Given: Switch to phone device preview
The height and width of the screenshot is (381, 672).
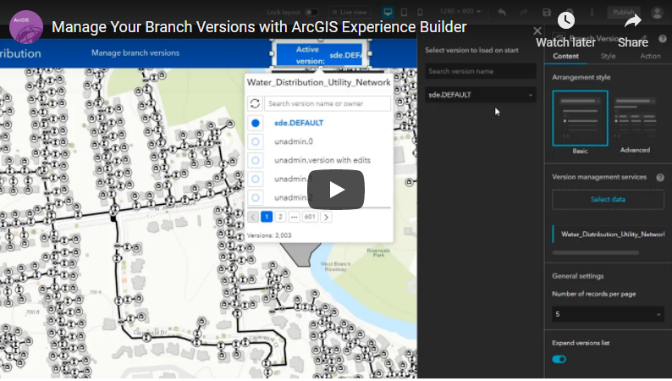Looking at the screenshot, I should [x=420, y=12].
